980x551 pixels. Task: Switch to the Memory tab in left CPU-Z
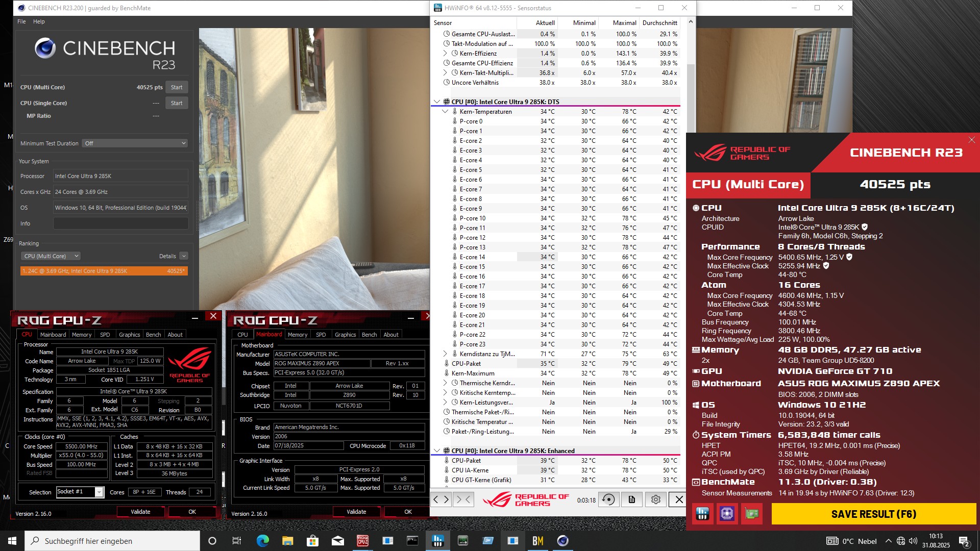82,335
